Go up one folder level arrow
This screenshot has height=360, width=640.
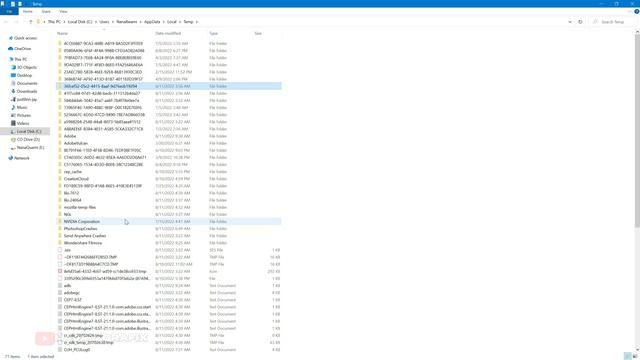[x=31, y=22]
